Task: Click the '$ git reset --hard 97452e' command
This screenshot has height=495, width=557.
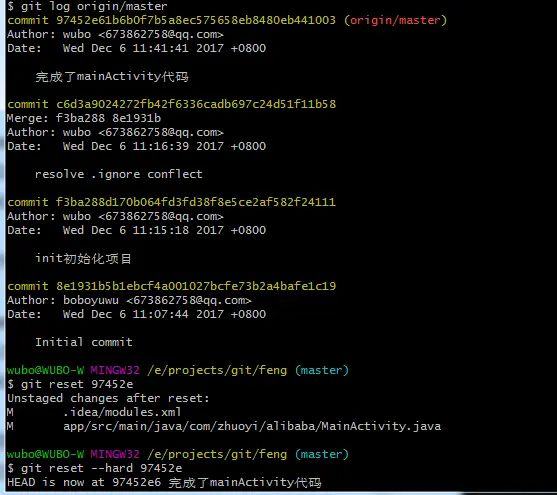Action: [94, 468]
